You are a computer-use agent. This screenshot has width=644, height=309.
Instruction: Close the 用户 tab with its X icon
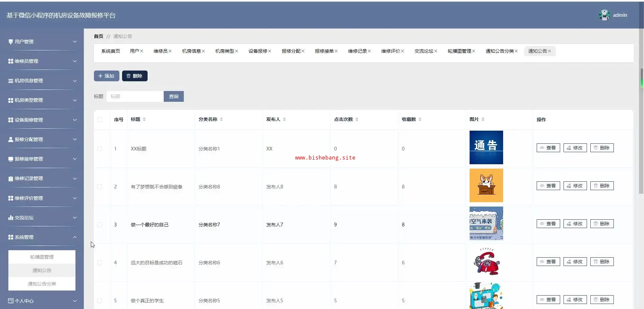(142, 51)
